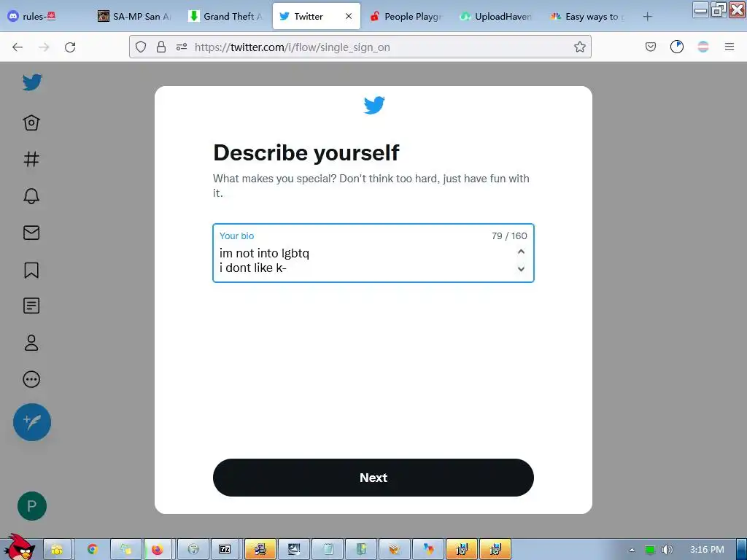Click the circular extension icon in toolbar
This screenshot has width=747, height=560.
coord(677,47)
